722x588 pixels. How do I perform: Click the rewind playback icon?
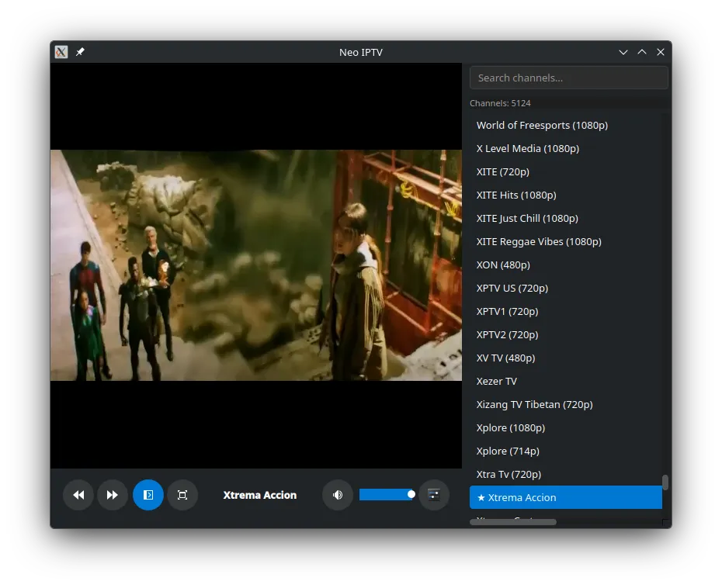point(78,494)
